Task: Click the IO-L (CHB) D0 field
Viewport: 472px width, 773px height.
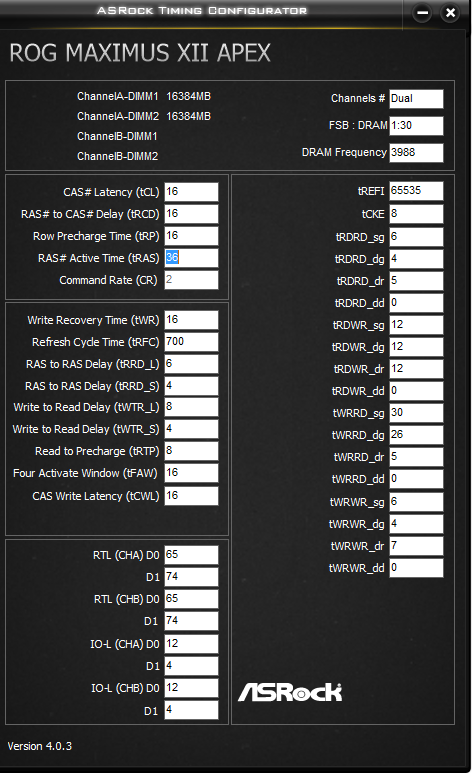Action: pos(191,688)
